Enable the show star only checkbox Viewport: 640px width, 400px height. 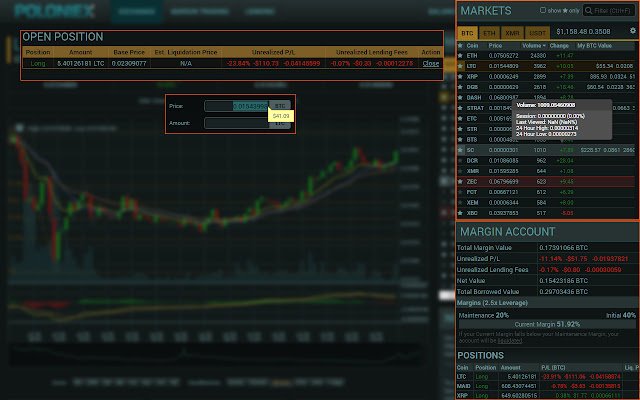543,10
